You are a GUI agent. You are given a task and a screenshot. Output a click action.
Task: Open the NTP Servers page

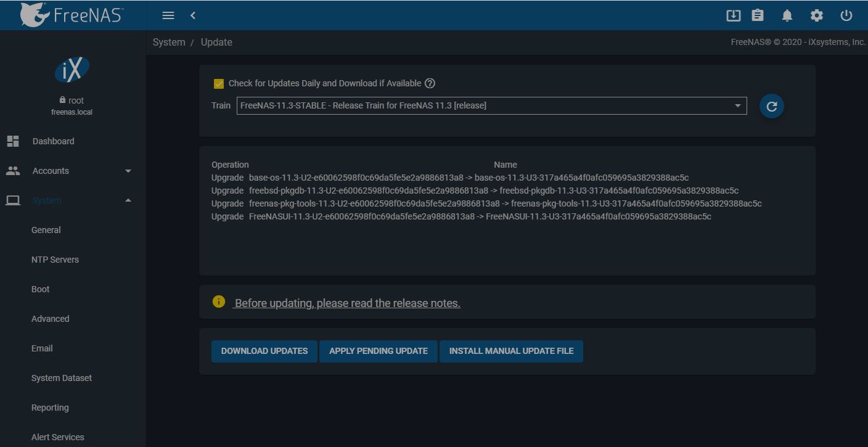pos(55,260)
